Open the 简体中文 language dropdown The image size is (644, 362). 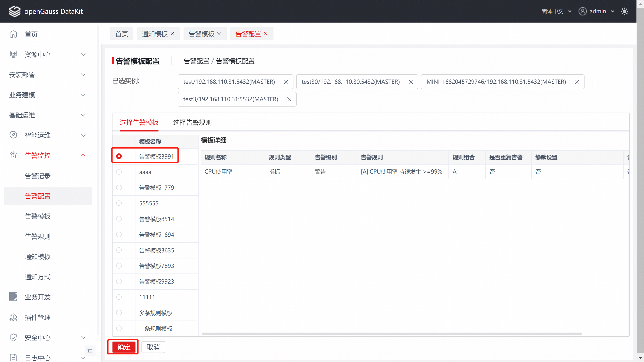(x=556, y=11)
